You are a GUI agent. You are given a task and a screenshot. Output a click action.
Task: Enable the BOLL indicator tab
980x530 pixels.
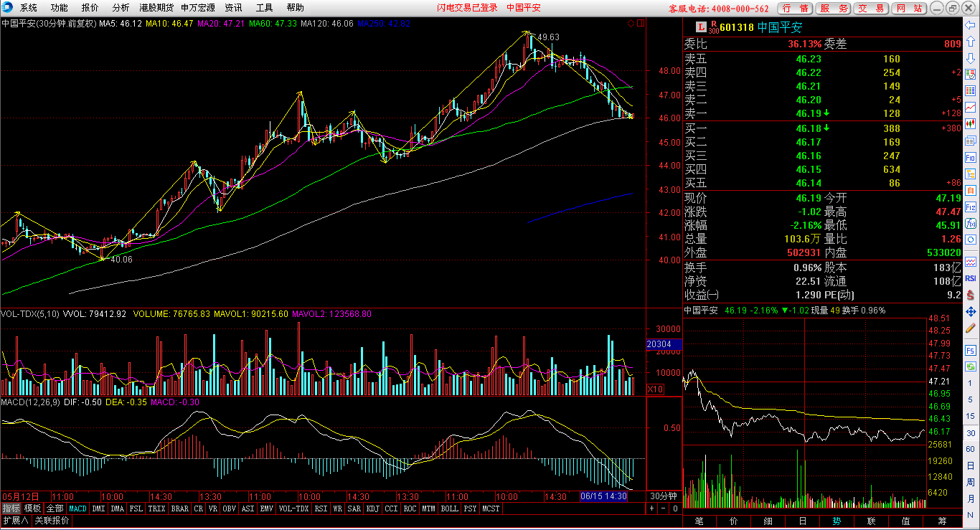[x=449, y=508]
